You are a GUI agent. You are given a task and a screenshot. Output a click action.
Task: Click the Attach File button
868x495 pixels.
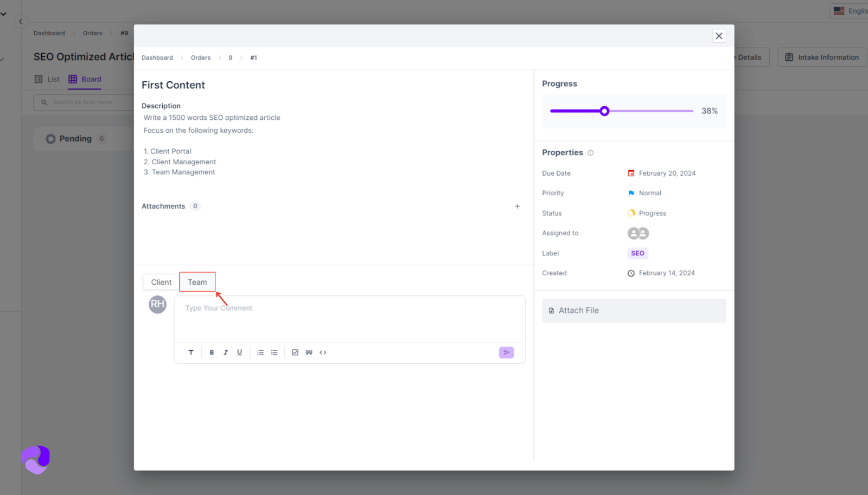point(634,311)
